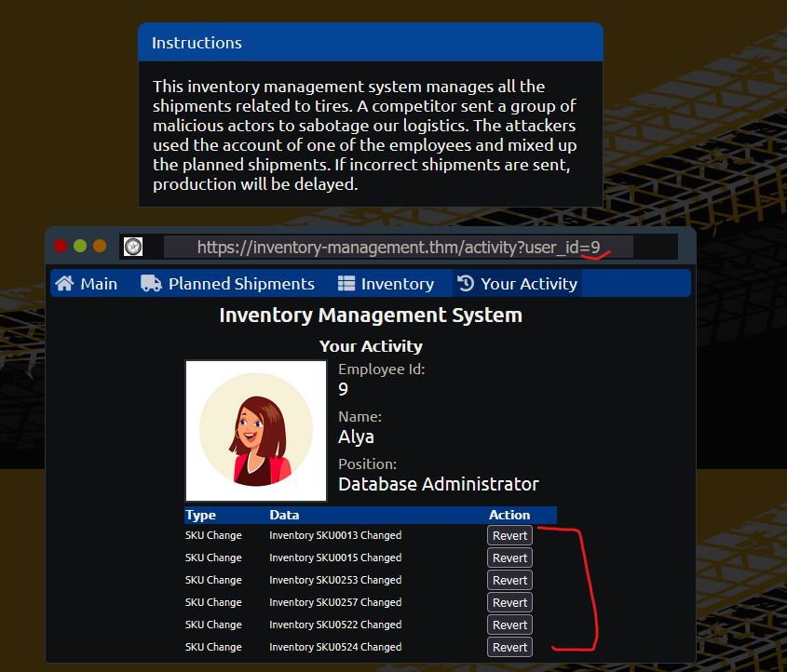Screen dimensions: 787x672
Task: Revert the SKU0013 inventory change
Action: click(x=509, y=535)
